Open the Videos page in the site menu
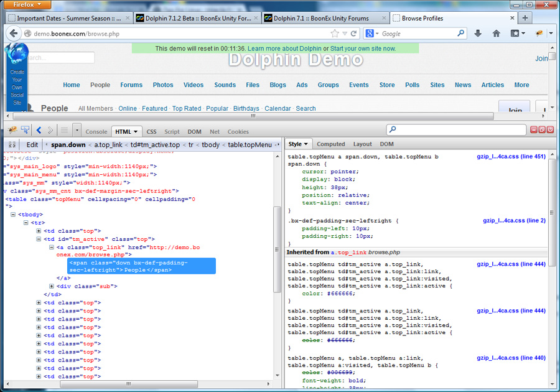The width and height of the screenshot is (560, 392). tap(194, 85)
